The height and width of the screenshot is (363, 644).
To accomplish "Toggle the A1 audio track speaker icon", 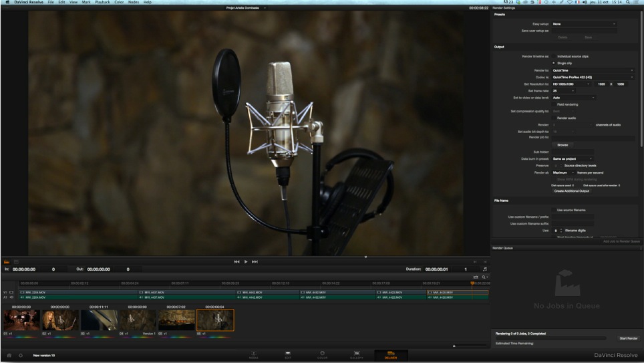I will coord(11,297).
